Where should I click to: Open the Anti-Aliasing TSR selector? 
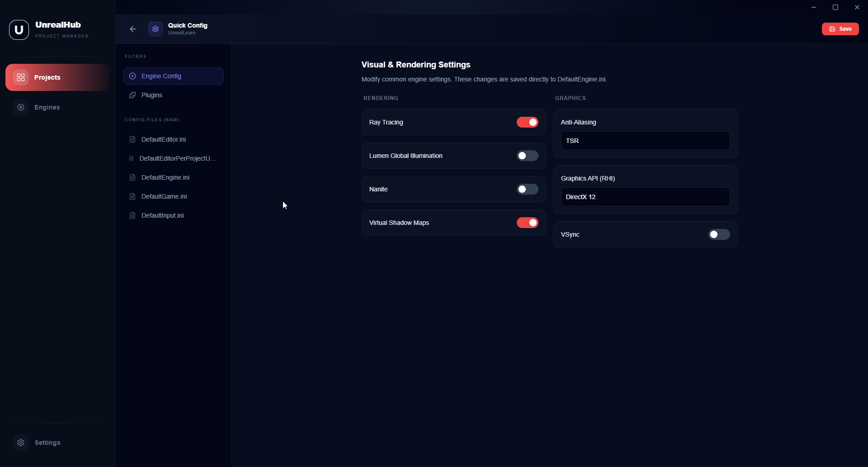point(645,141)
